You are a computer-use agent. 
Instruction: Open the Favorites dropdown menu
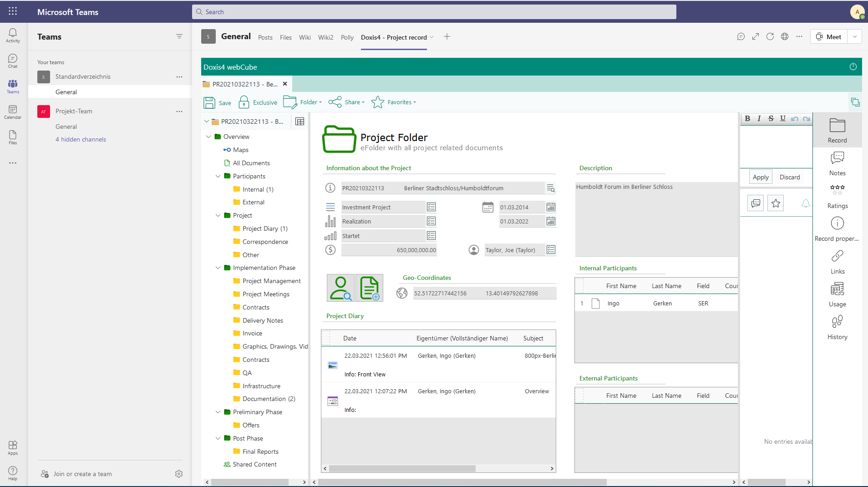tap(394, 102)
